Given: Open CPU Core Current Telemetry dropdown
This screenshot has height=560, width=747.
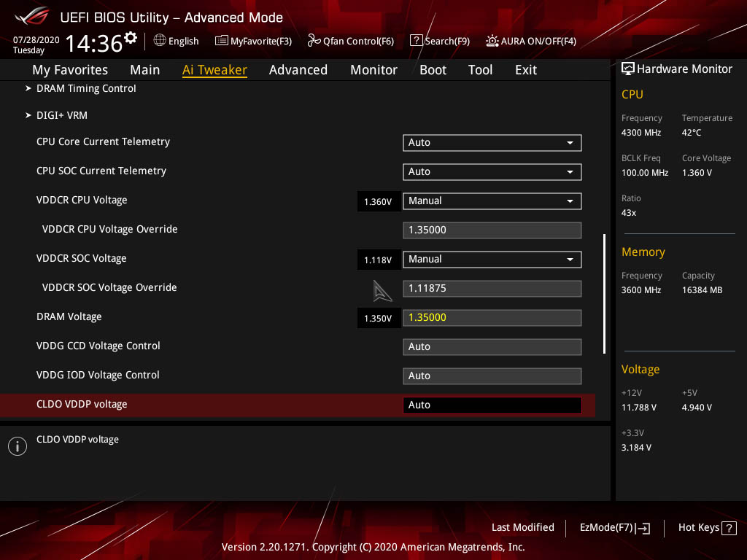Looking at the screenshot, I should point(492,143).
